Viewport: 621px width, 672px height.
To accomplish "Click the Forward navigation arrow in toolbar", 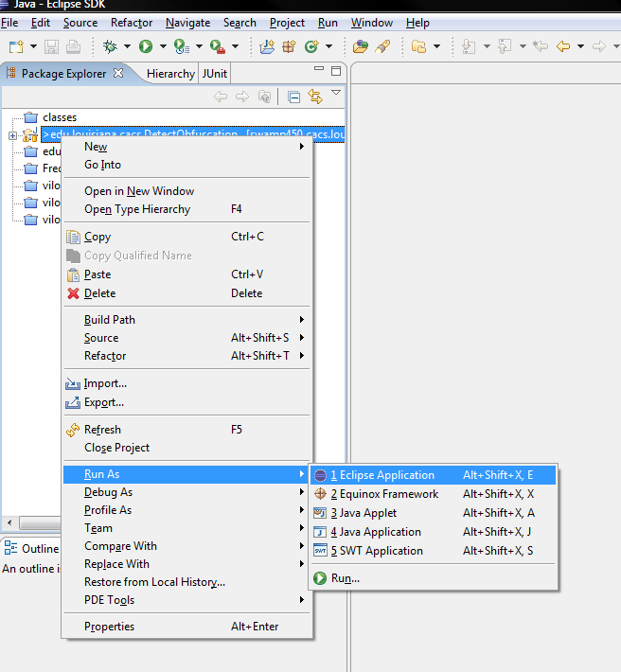I will coord(598,45).
